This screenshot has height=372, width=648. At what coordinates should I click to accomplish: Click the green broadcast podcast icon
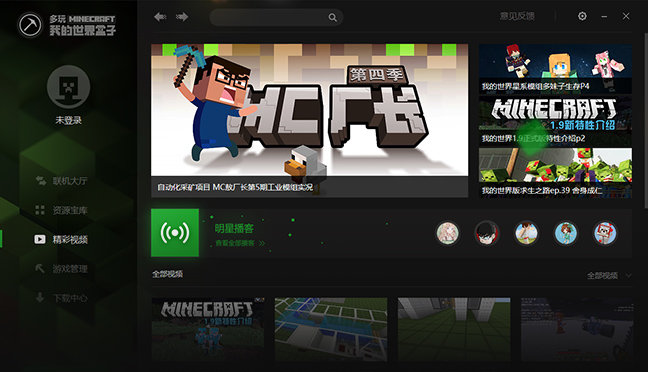175,233
